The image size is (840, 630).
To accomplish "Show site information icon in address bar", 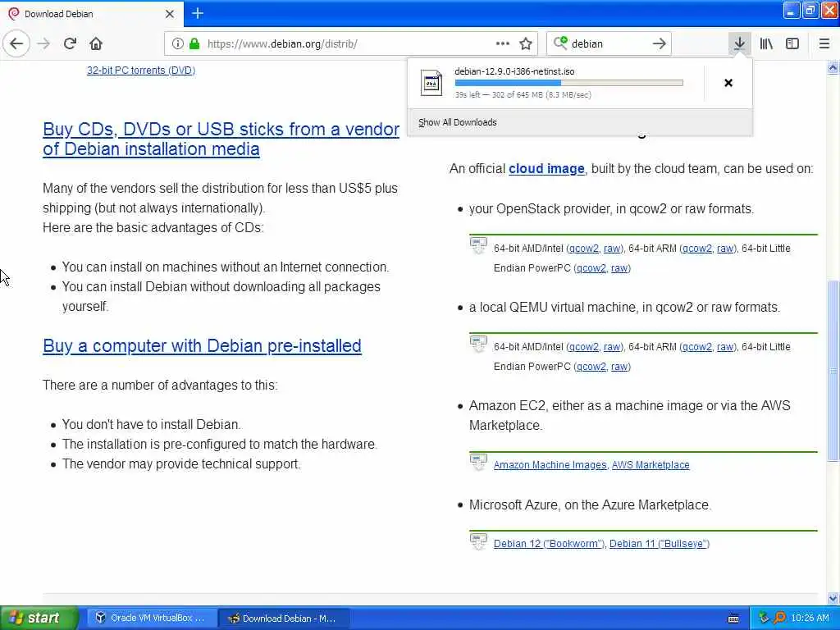I will 177,44.
